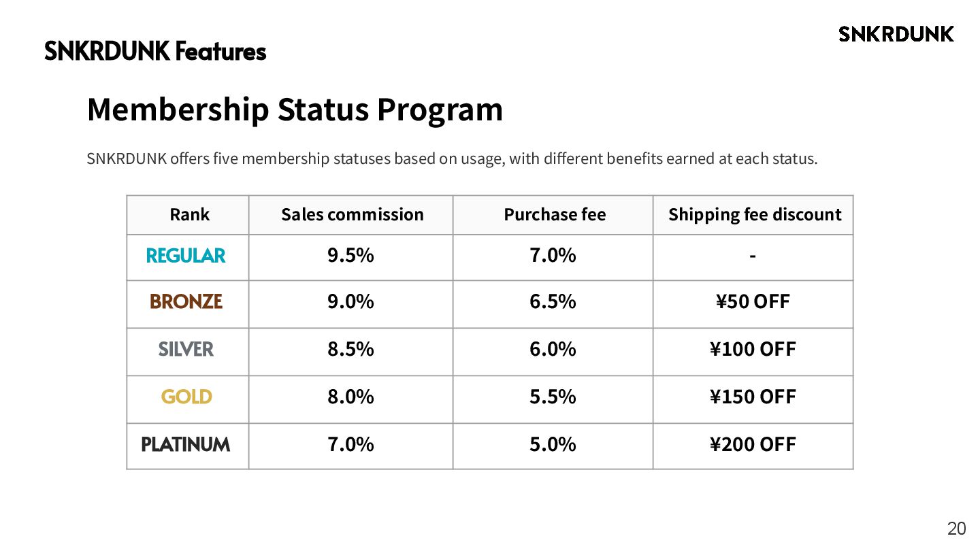Click the ¥200 OFF shipping discount cell
The height and width of the screenshot is (551, 980).
(x=753, y=444)
